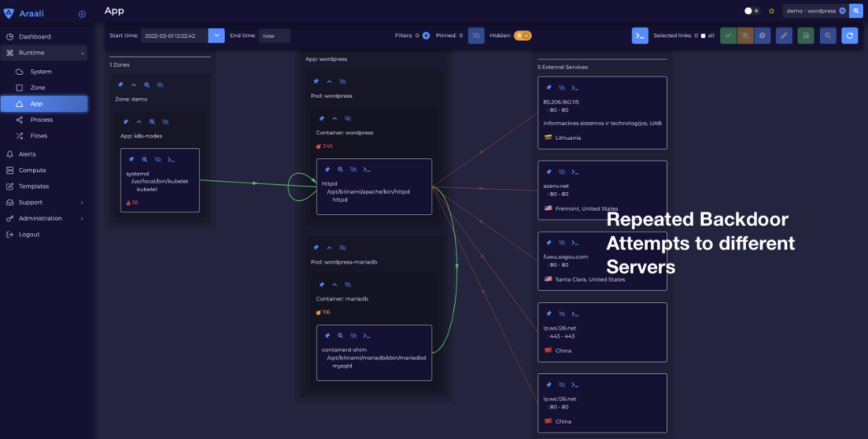Edit with the pencil toolbar button
868x439 pixels.
click(x=784, y=35)
